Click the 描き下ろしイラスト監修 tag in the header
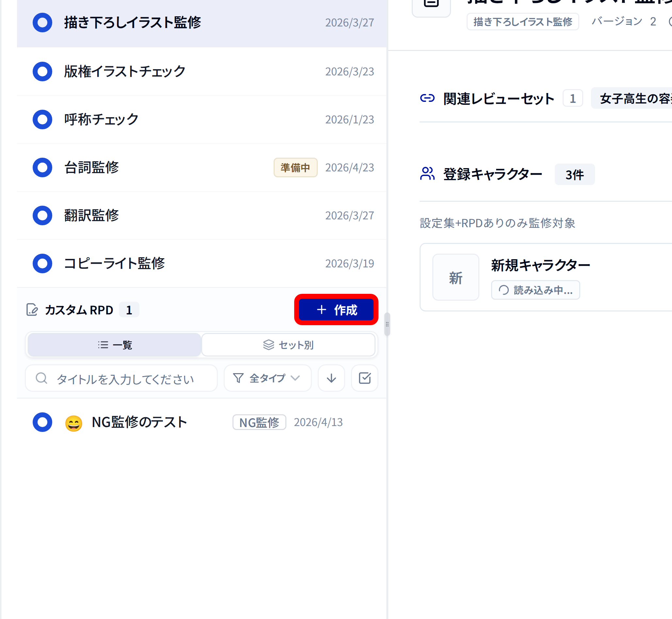Viewport: 672px width, 619px height. [522, 22]
